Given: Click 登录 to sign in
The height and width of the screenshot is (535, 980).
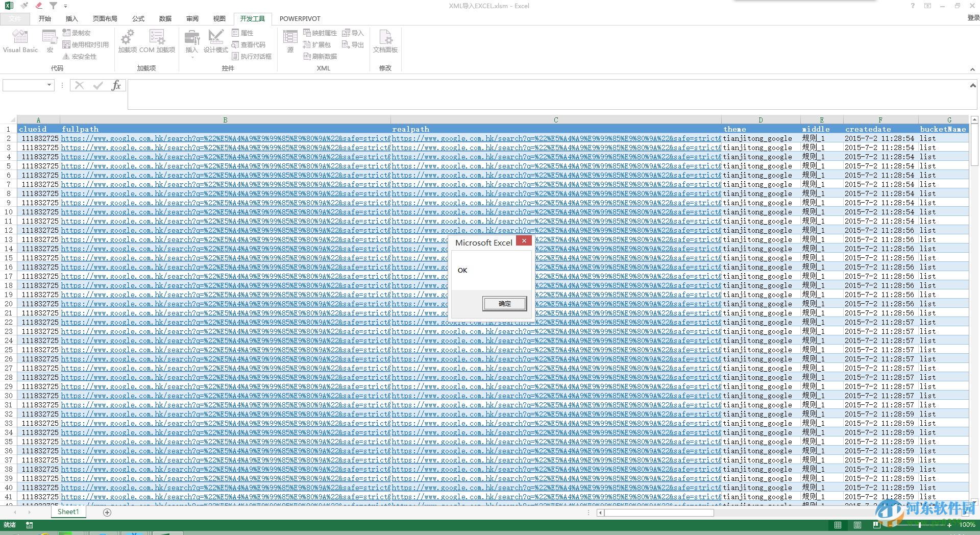Looking at the screenshot, I should (x=973, y=18).
